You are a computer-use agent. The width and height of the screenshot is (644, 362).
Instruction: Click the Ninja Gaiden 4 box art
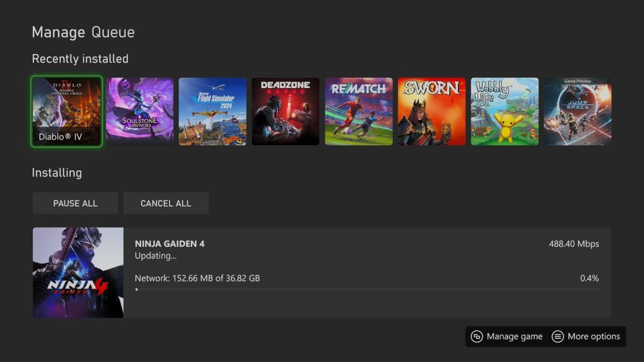(77, 272)
